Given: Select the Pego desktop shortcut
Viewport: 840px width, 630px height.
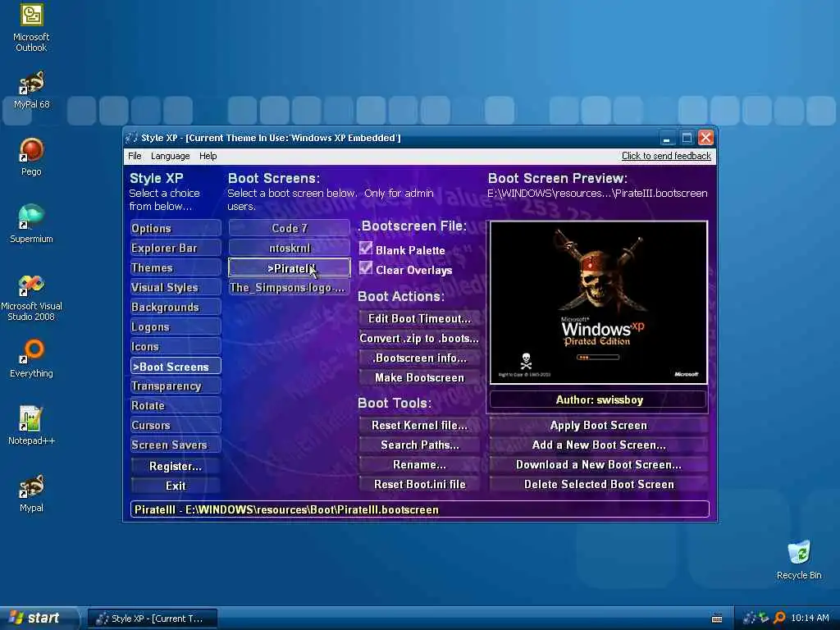Looking at the screenshot, I should [x=31, y=157].
